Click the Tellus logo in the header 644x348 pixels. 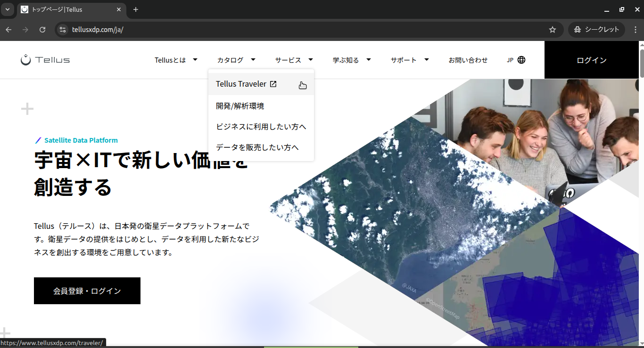click(x=45, y=60)
